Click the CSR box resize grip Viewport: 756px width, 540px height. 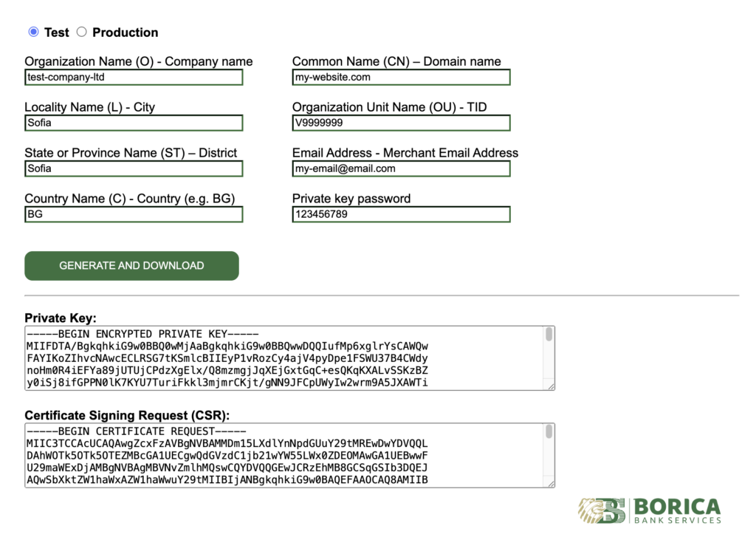coord(550,485)
